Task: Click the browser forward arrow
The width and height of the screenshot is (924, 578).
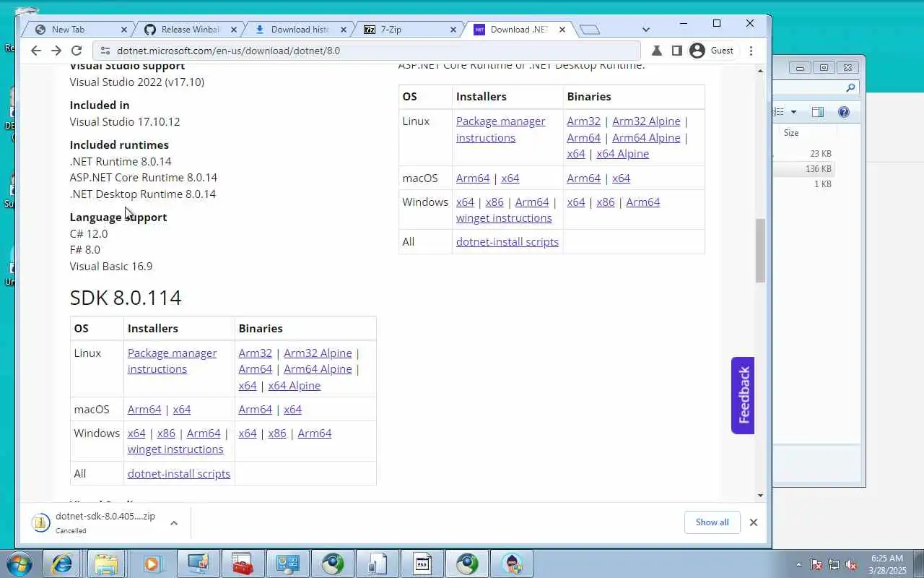Action: pyautogui.click(x=56, y=51)
